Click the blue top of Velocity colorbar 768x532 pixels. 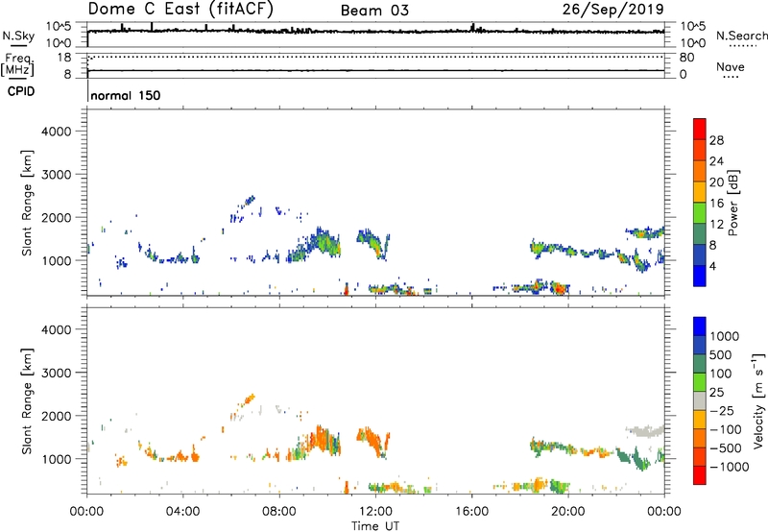pos(700,326)
